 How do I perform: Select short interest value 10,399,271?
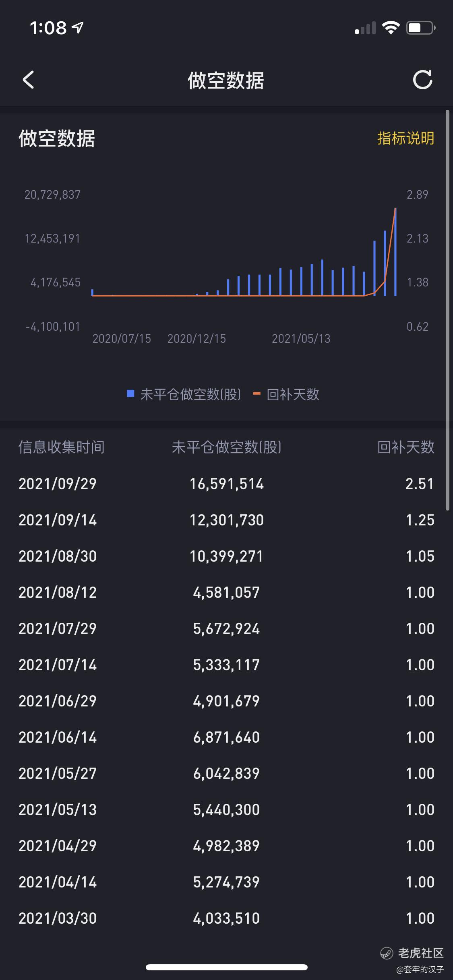pyautogui.click(x=227, y=556)
